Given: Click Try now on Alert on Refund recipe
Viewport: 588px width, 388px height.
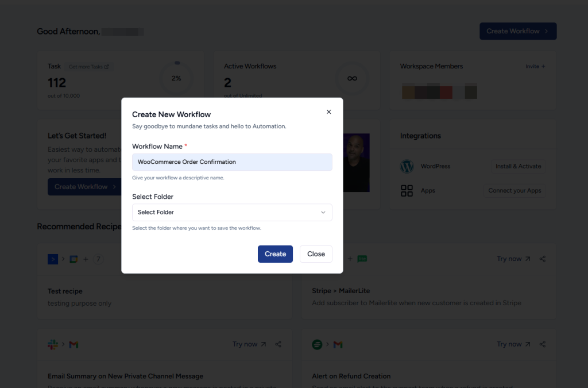Looking at the screenshot, I should click(x=513, y=344).
